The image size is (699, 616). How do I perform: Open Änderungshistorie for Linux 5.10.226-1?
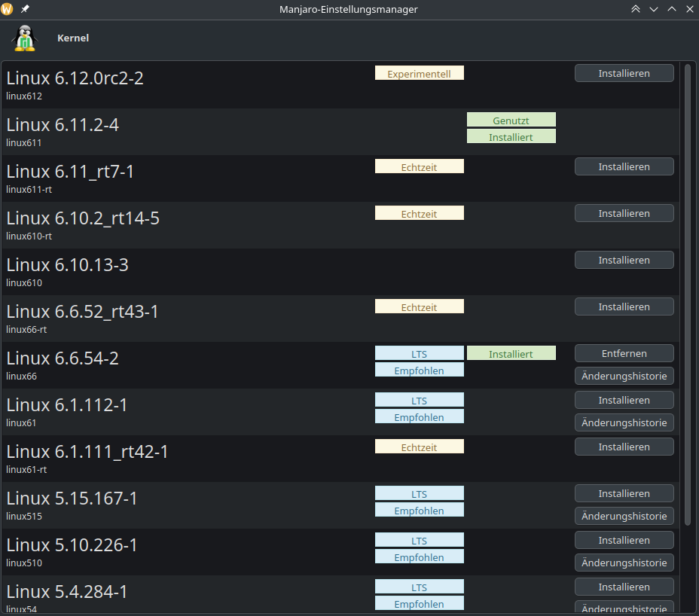(624, 563)
